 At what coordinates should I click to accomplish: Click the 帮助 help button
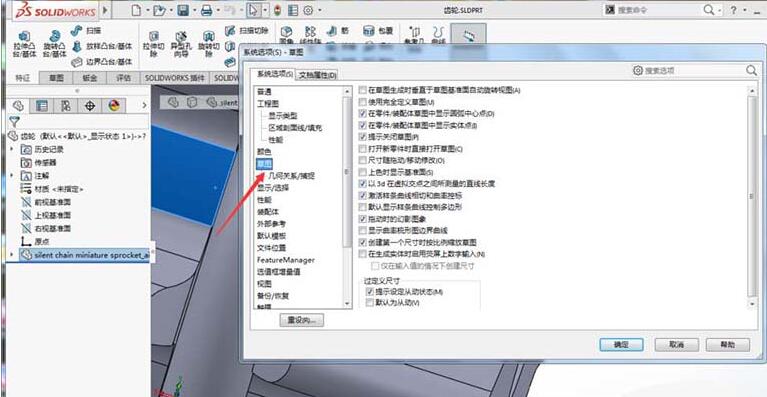[x=728, y=345]
